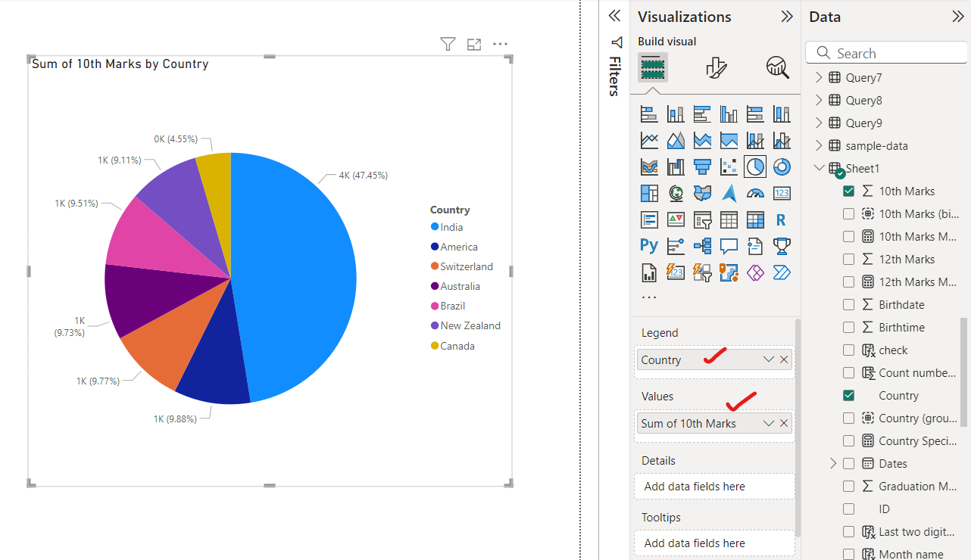Viewport: 971px width, 560px height.
Task: Select the donut chart visualization
Action: click(x=781, y=166)
